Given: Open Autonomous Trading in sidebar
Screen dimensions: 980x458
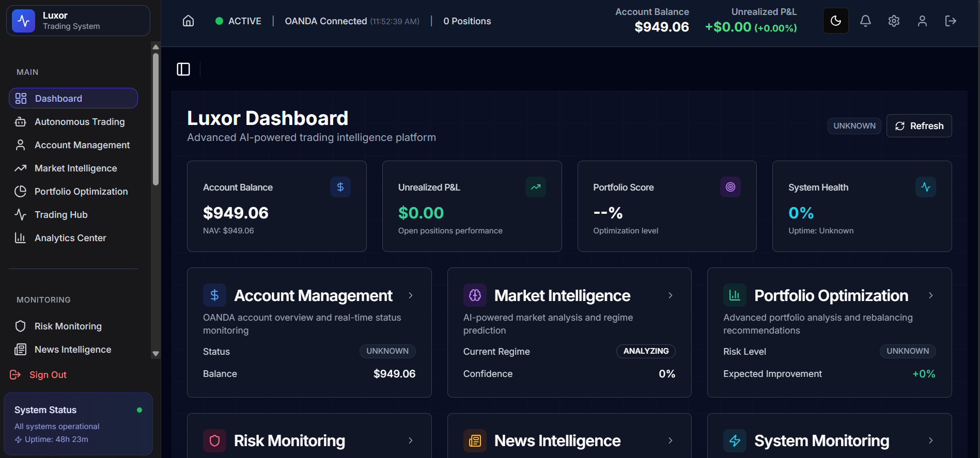Looking at the screenshot, I should pyautogui.click(x=79, y=122).
